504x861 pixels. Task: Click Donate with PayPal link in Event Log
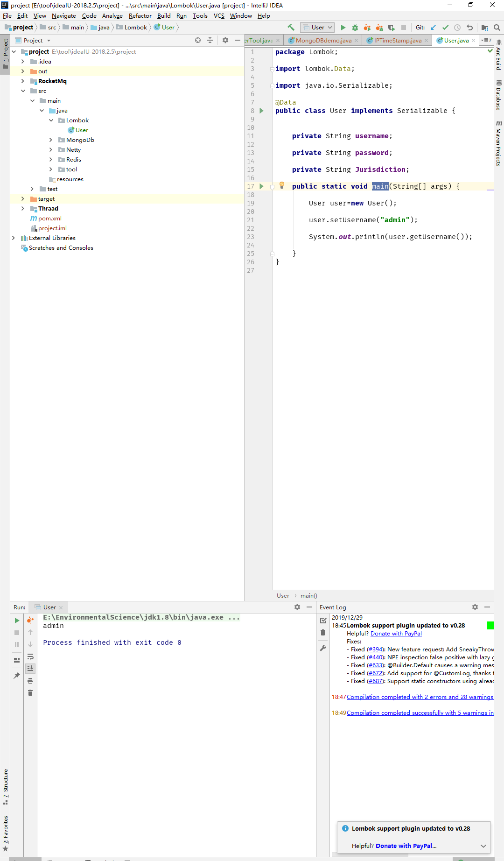coord(396,634)
